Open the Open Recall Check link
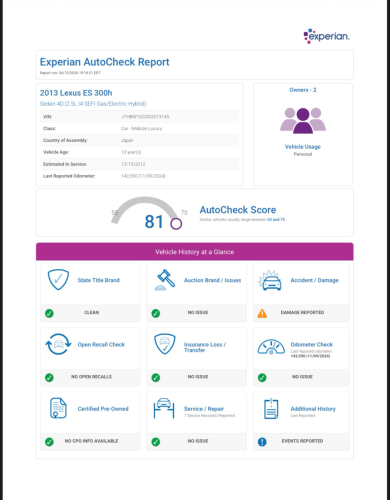The image size is (390, 500). (101, 344)
